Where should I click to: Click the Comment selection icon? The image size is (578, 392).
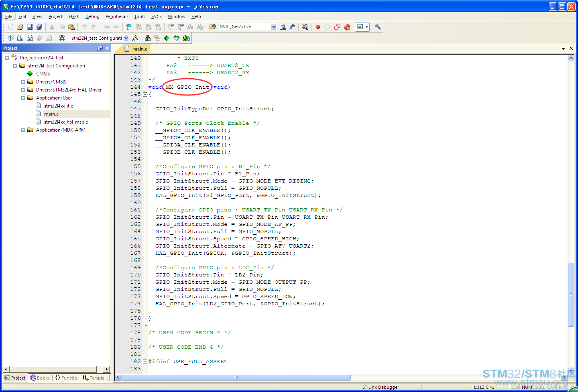(x=190, y=27)
